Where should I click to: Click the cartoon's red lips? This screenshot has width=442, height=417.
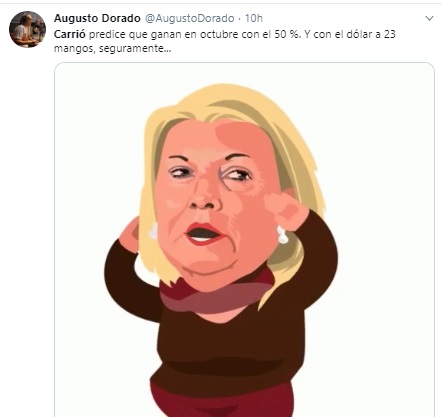point(203,234)
